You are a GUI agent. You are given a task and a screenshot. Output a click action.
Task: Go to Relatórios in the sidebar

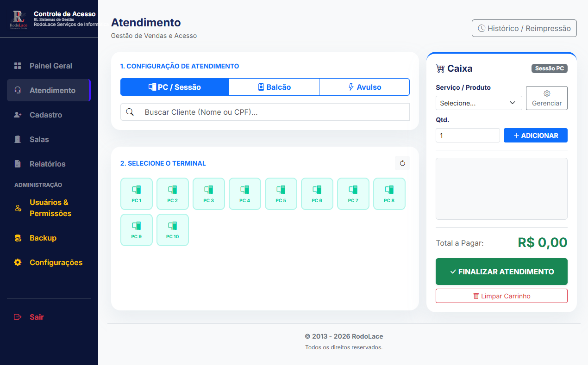click(47, 164)
